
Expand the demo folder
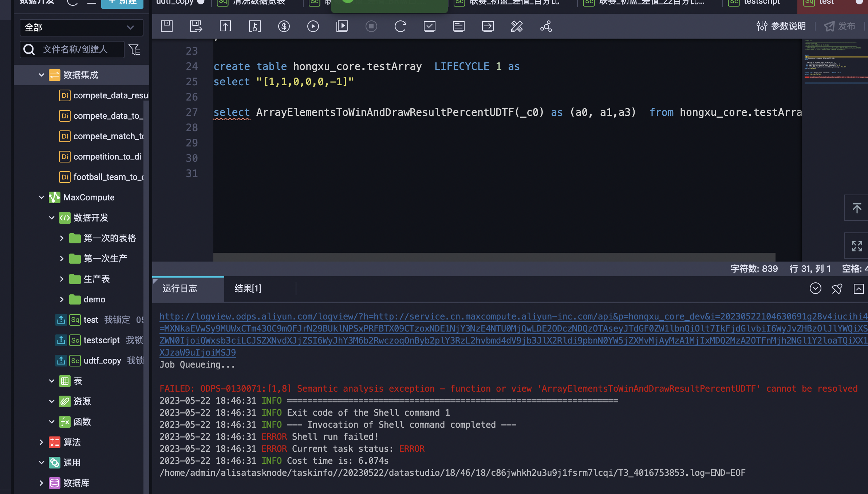coord(62,299)
